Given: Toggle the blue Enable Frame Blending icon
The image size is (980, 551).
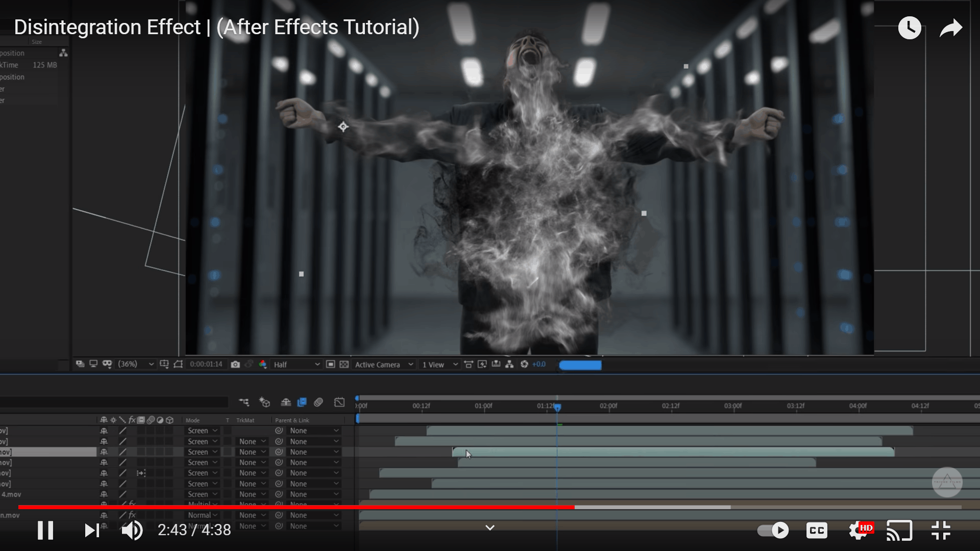Looking at the screenshot, I should tap(302, 403).
